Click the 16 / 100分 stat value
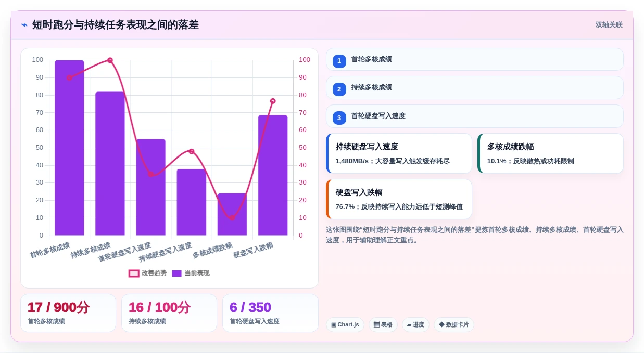Viewport: 644px width, 353px height. 159,308
